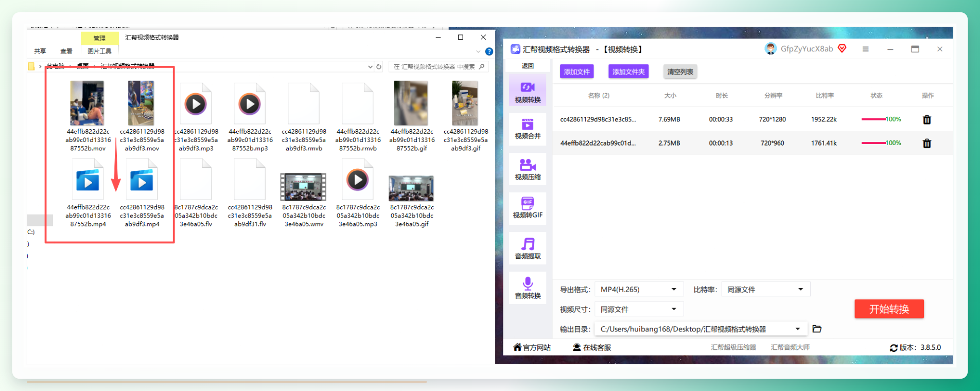
Task: Switch to the 查看 ribbon tab
Action: pos(66,51)
